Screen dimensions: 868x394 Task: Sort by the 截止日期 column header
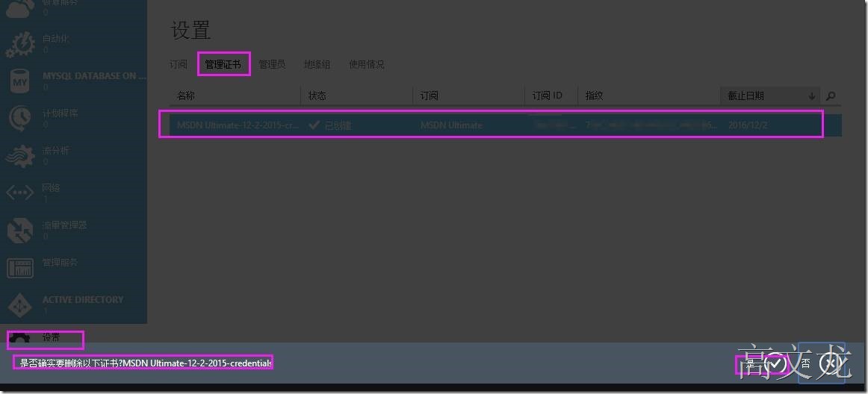[x=771, y=96]
